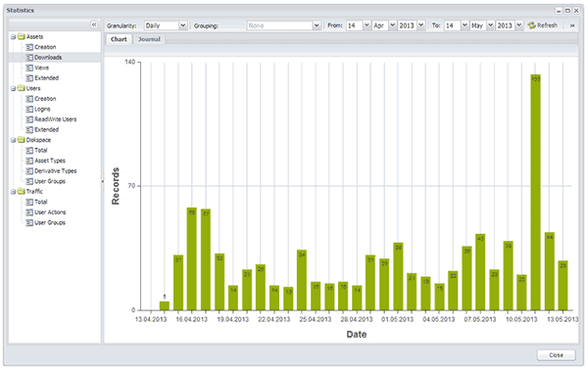Collapse the left tree panel with the chevron
This screenshot has width=588, height=369.
tap(94, 24)
